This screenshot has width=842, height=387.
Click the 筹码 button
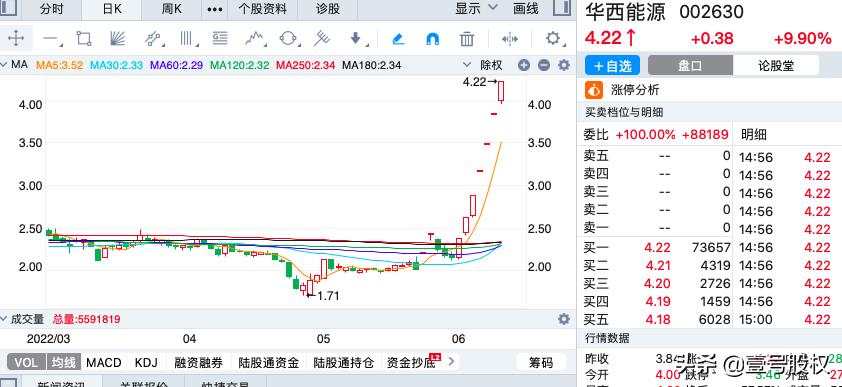541,362
